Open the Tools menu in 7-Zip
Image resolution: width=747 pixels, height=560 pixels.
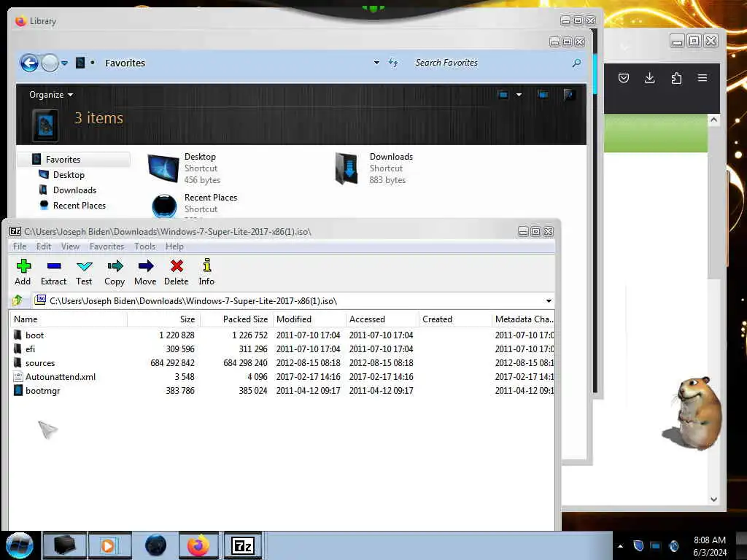[x=145, y=246]
